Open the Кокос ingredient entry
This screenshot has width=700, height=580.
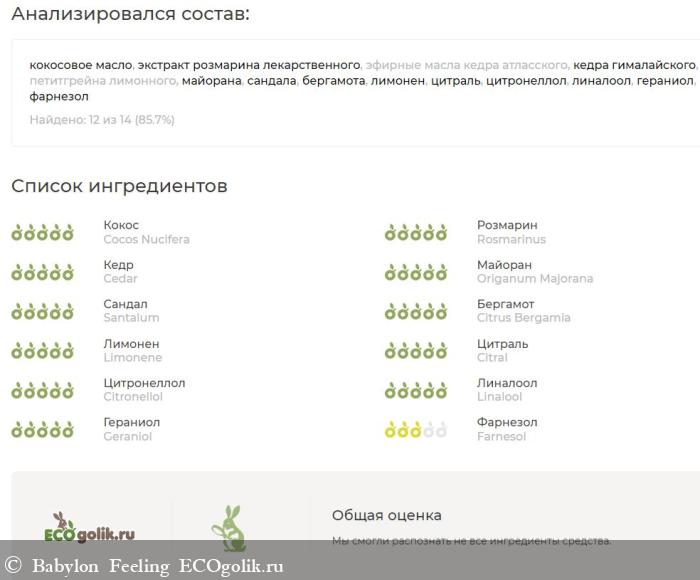coord(121,225)
